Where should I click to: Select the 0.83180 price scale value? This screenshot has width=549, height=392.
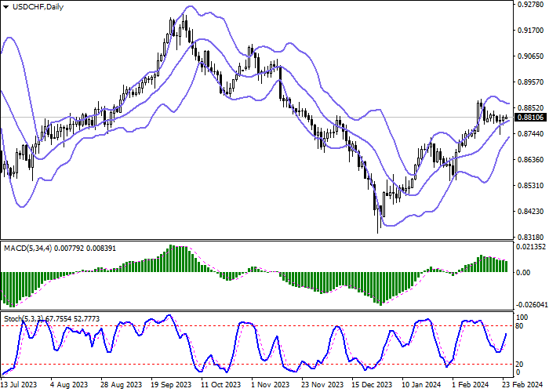click(x=531, y=237)
